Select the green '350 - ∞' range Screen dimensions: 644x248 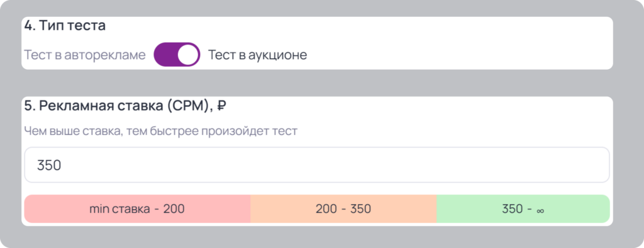pyautogui.click(x=523, y=209)
